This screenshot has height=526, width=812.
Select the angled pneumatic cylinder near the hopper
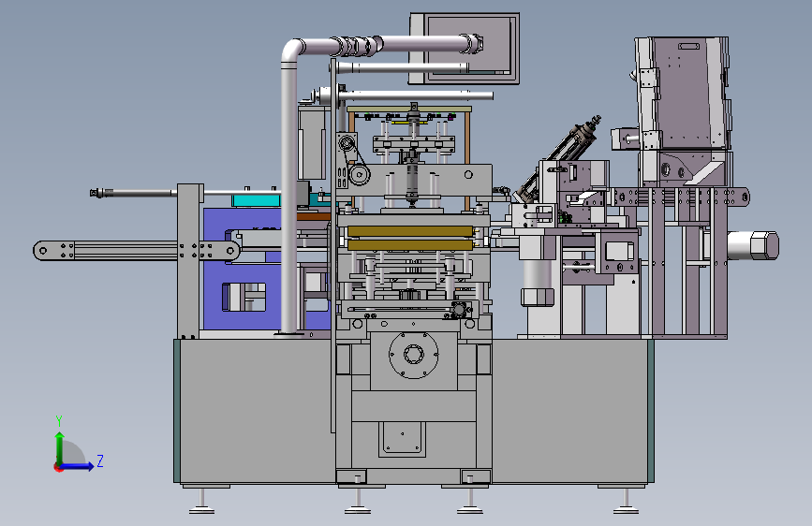click(560, 158)
